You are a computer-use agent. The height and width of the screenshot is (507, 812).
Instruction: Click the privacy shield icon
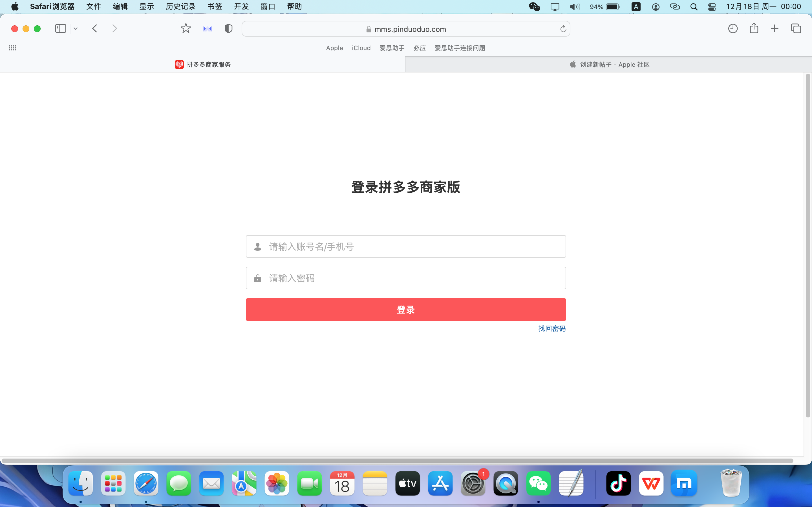pos(228,28)
